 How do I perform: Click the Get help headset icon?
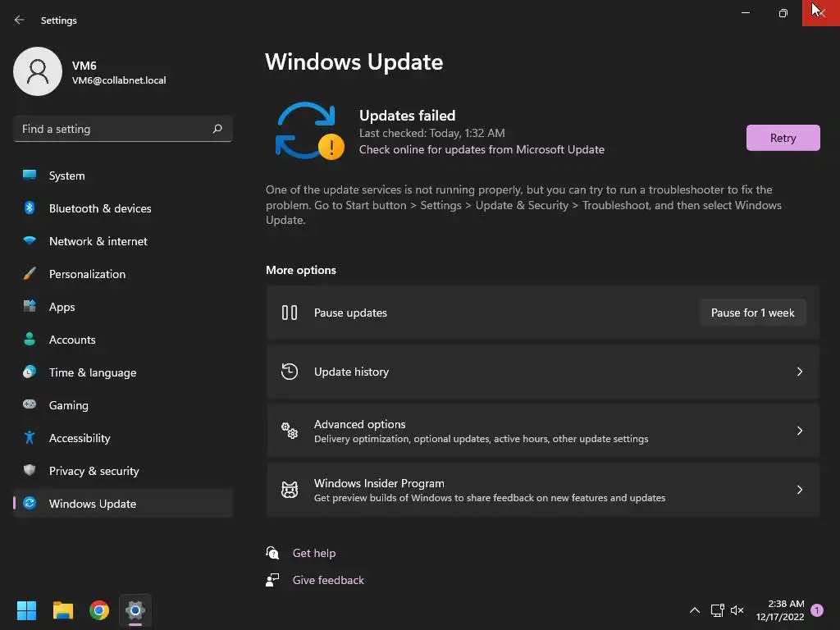tap(272, 552)
